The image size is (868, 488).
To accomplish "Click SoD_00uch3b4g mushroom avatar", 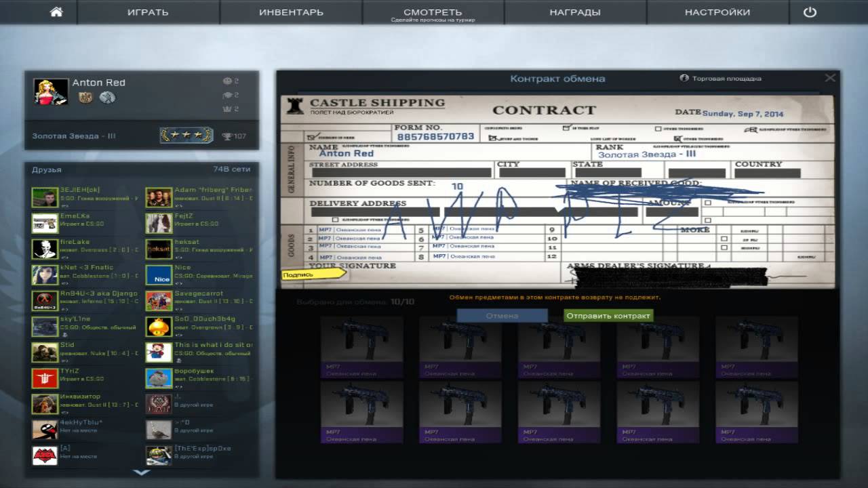I will coord(159,326).
